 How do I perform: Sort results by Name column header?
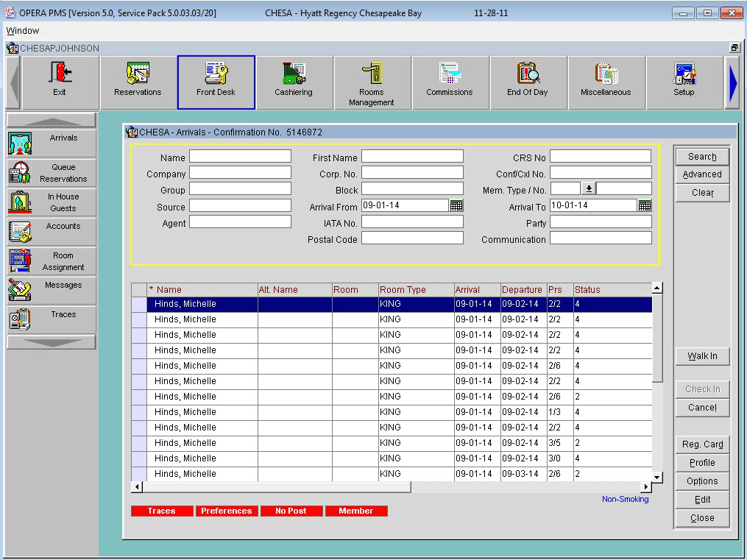pos(202,289)
